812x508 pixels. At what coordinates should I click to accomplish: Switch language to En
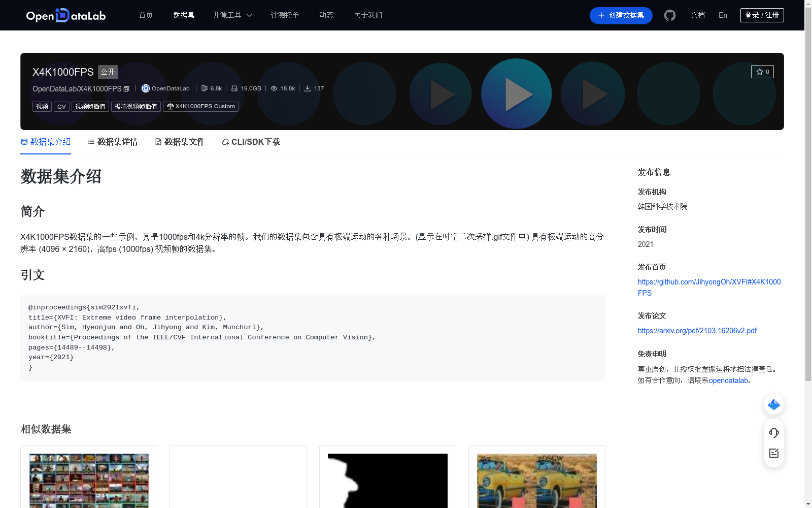coord(723,15)
